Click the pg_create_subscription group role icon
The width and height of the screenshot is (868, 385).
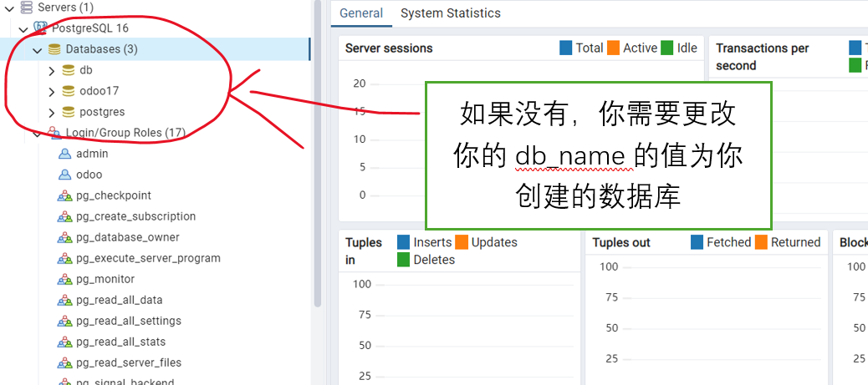coord(64,217)
